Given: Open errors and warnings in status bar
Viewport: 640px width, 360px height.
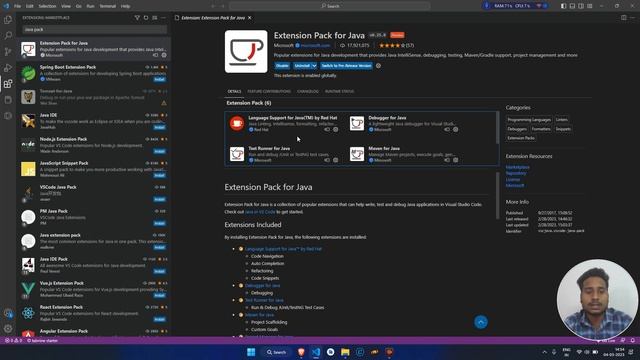Looking at the screenshot, I should [13, 340].
